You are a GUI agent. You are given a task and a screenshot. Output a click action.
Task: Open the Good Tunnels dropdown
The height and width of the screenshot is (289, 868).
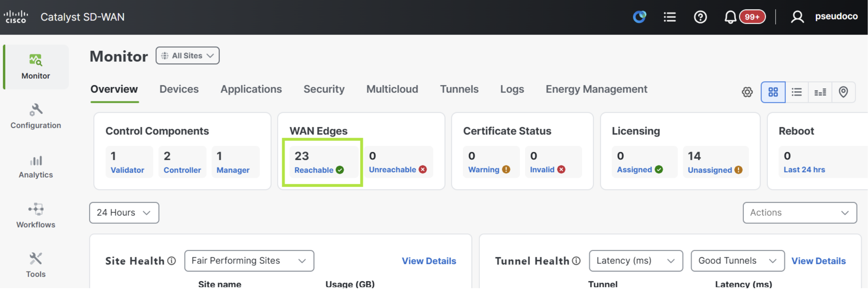point(738,261)
